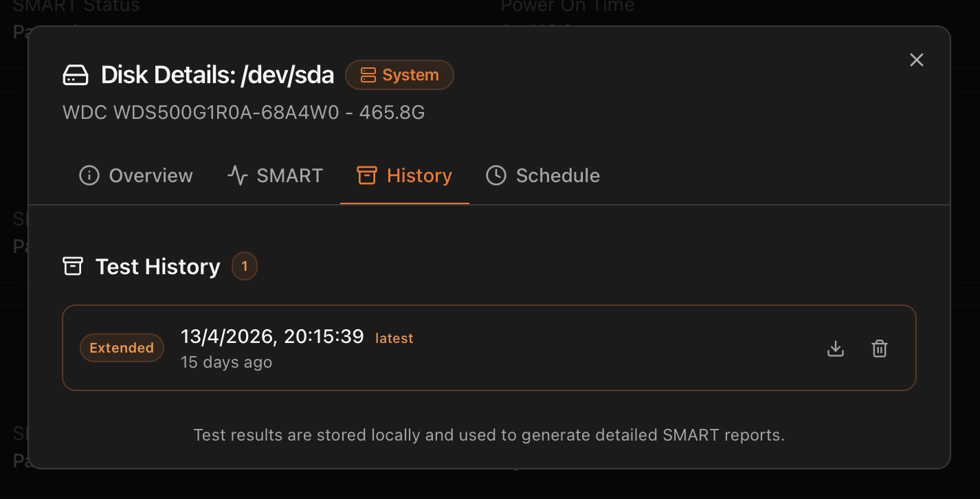This screenshot has height=499, width=980.
Task: Click the test history count badge
Action: (x=245, y=266)
